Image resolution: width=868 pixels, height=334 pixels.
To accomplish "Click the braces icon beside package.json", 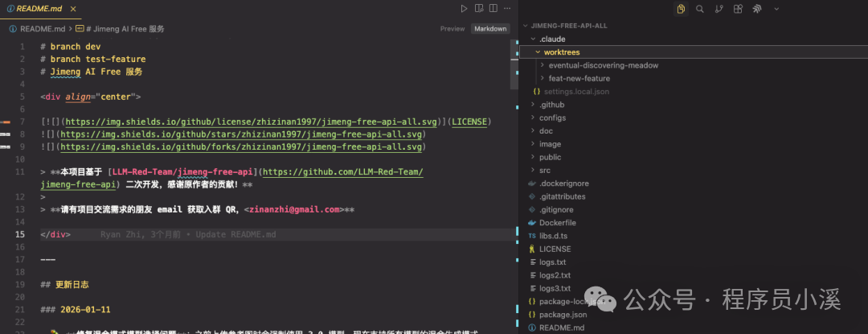I will click(533, 315).
